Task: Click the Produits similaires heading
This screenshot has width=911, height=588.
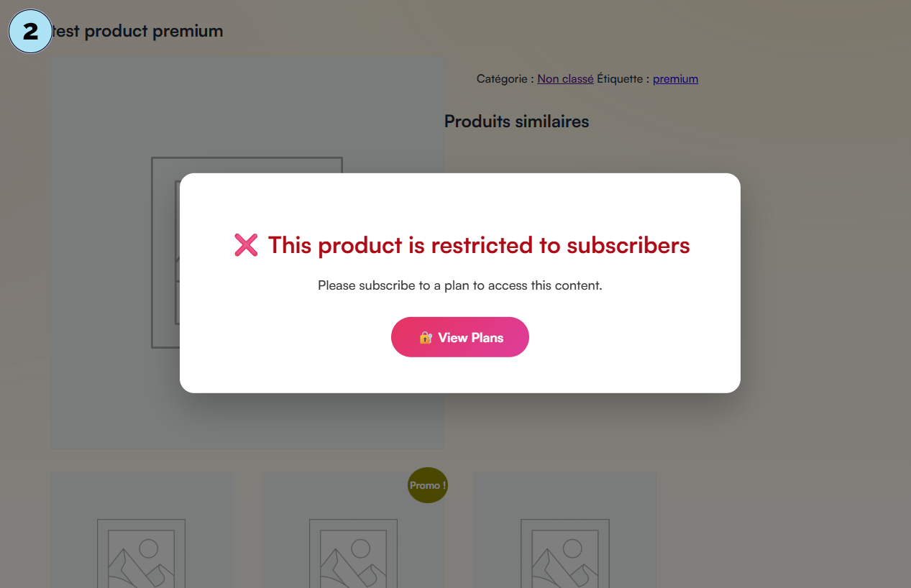Action: tap(516, 121)
